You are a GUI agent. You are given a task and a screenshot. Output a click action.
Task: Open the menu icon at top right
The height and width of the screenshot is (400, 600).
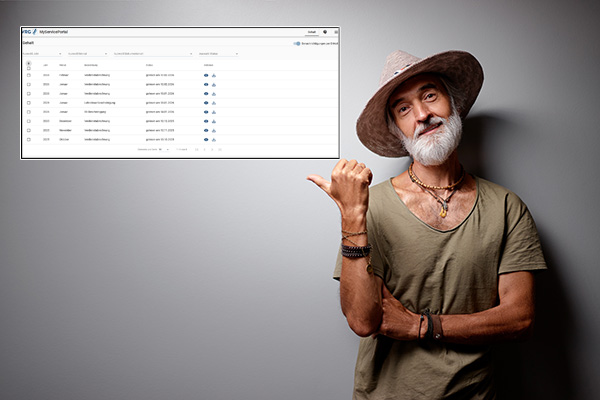335,32
